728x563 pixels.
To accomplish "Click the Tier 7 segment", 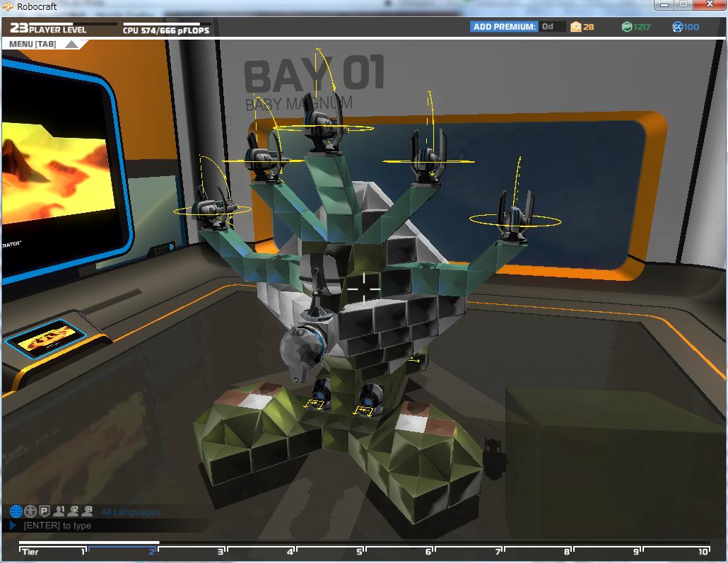I will pyautogui.click(x=469, y=551).
